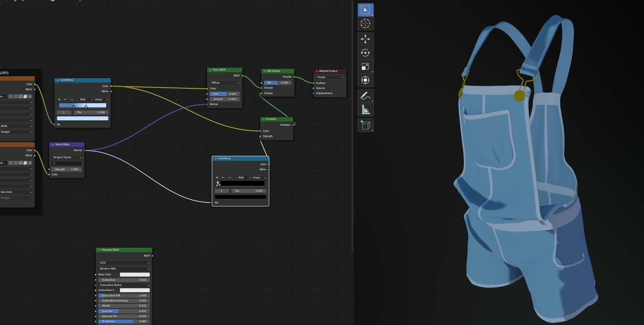Open the GGX distribution dropdown
The height and width of the screenshot is (325, 644).
point(124,263)
